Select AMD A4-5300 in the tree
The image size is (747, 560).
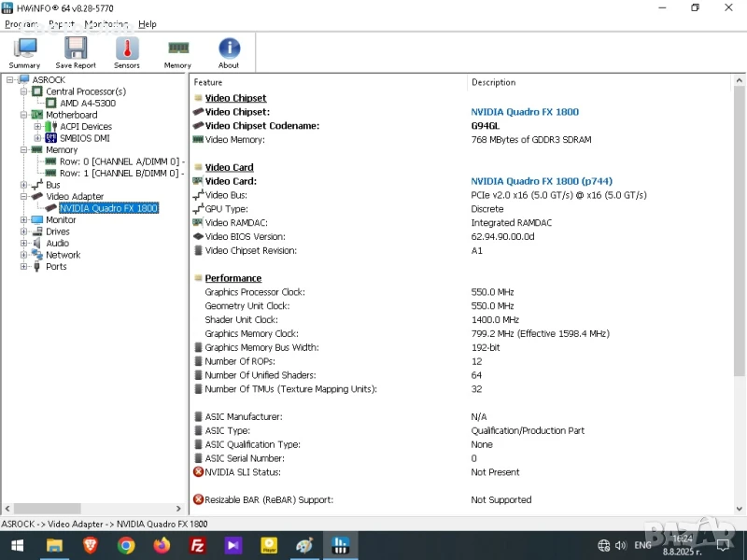(x=87, y=104)
